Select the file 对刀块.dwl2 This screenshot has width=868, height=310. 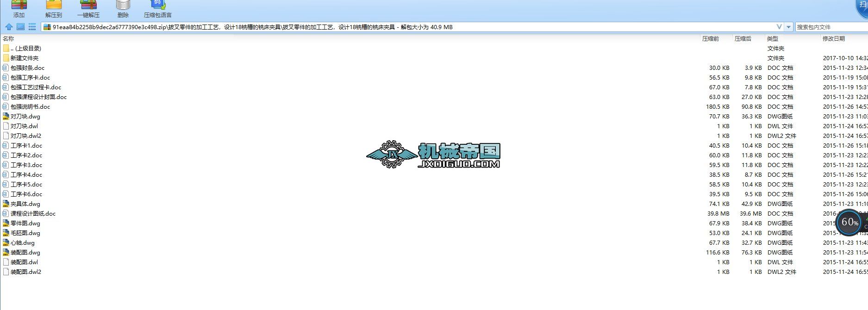coord(26,136)
